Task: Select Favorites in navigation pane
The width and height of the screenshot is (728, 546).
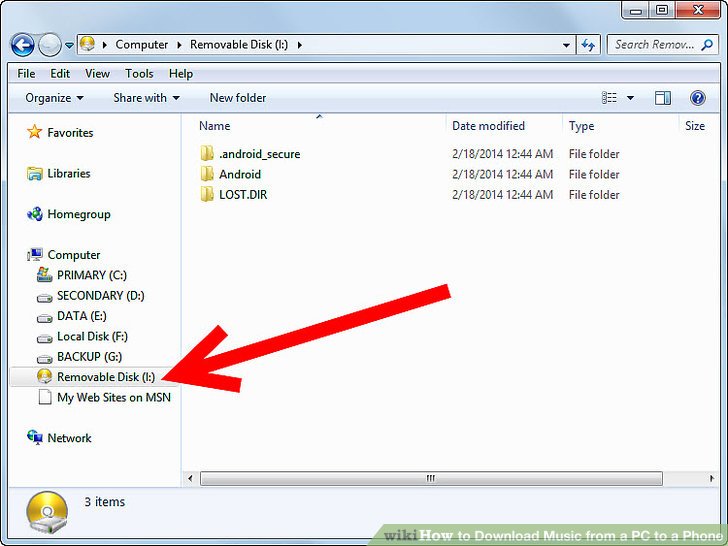Action: (70, 133)
